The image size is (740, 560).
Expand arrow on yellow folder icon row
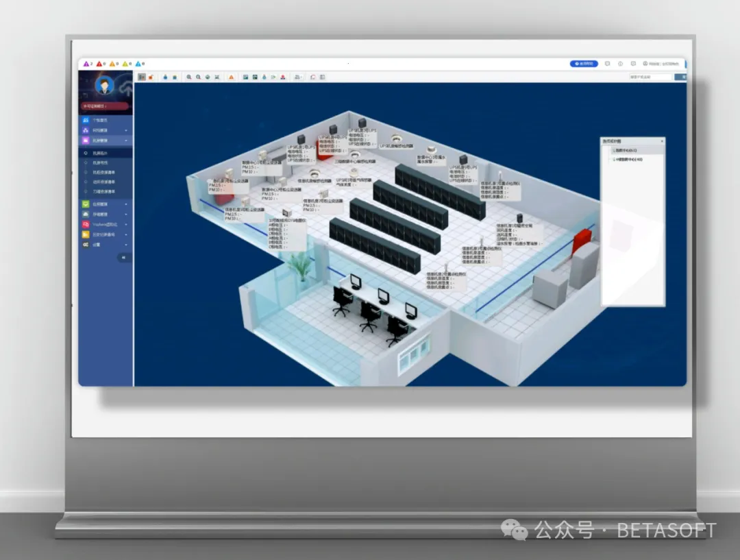click(126, 234)
